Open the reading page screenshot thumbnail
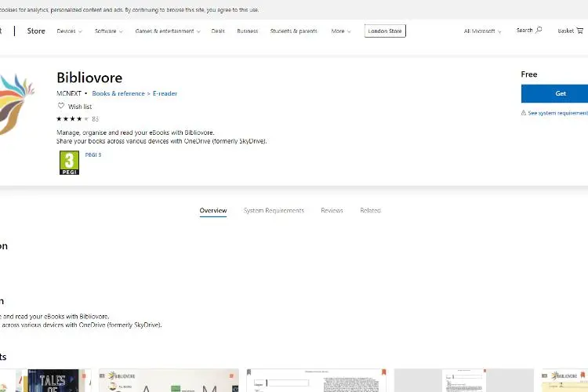Screen dimensions: 588x392 click(x=316, y=380)
